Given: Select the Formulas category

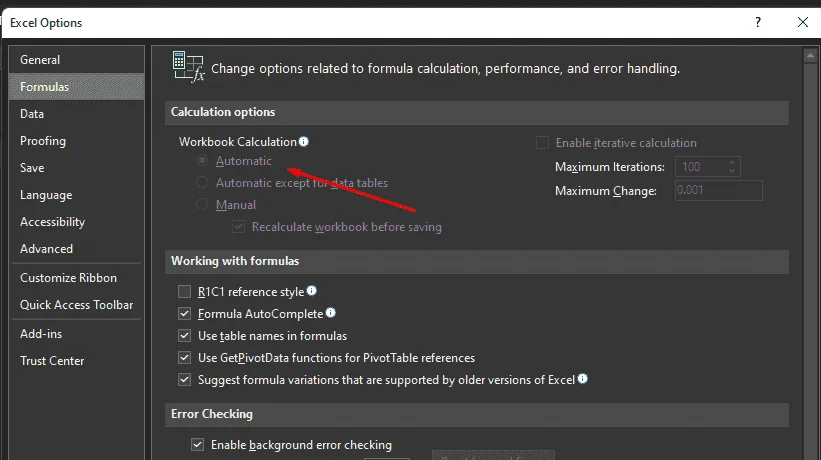Looking at the screenshot, I should point(76,87).
